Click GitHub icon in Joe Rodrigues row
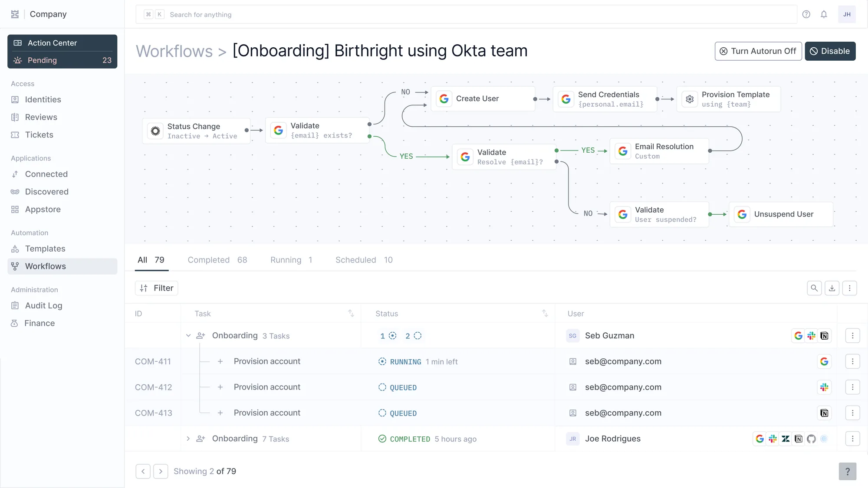The image size is (868, 488). coord(811,439)
